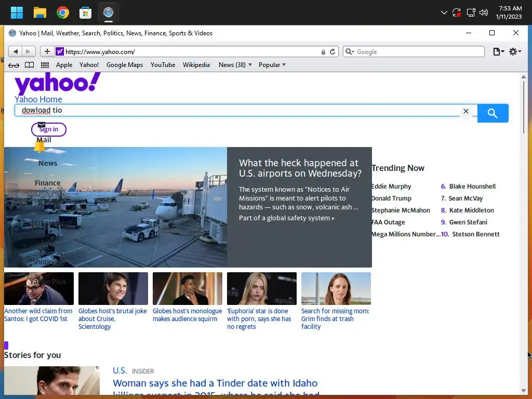The height and width of the screenshot is (399, 532).
Task: Open Top Sites grid icon
Action: point(45,65)
